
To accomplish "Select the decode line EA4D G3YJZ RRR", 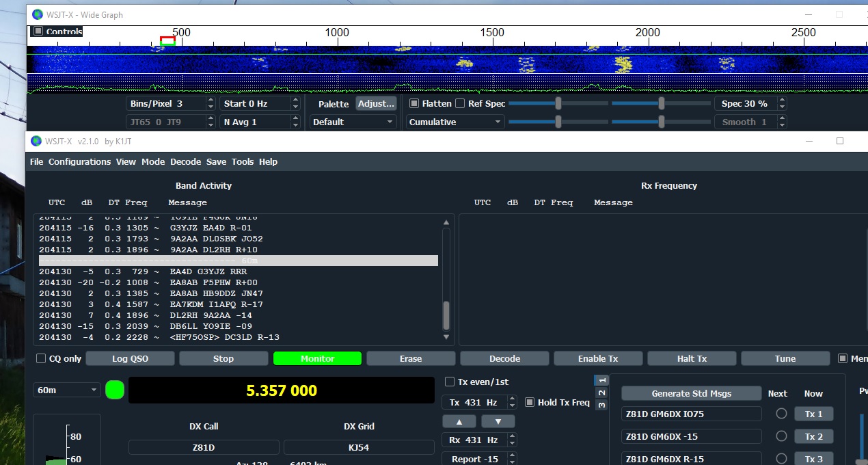I will click(x=239, y=271).
